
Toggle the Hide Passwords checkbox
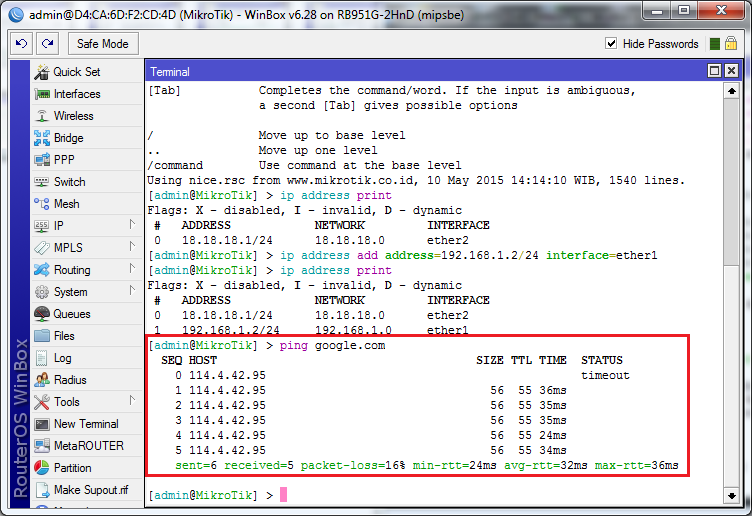[611, 44]
